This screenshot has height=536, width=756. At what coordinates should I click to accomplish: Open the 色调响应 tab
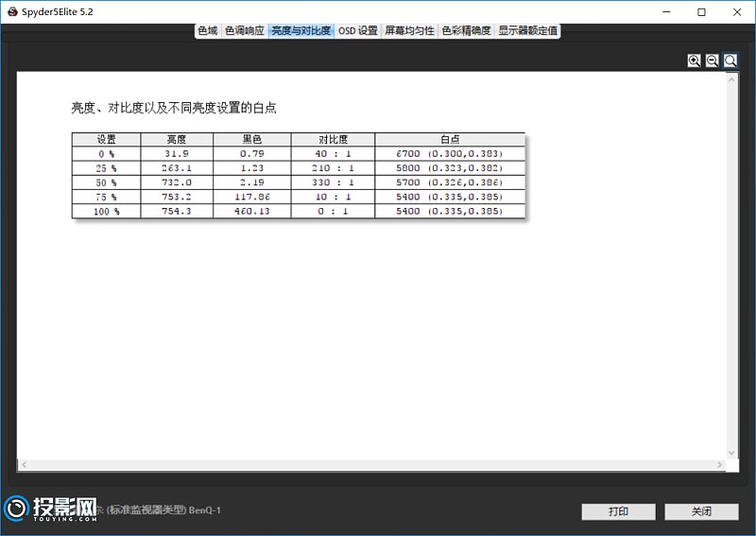pos(244,30)
